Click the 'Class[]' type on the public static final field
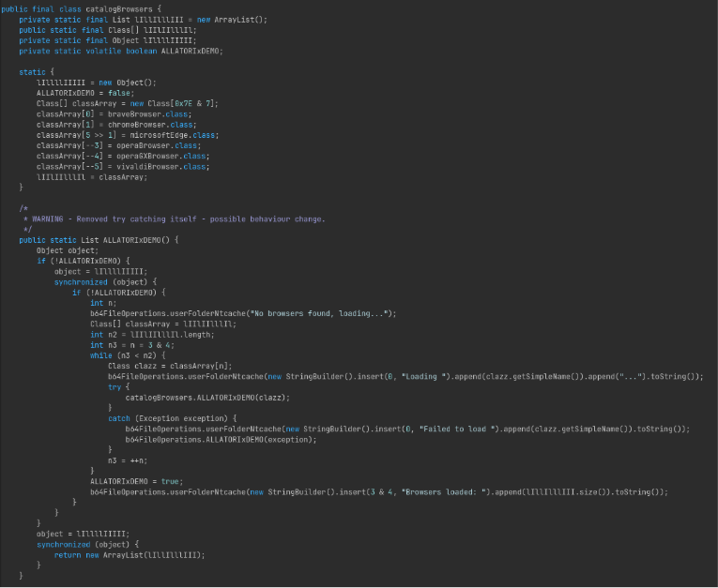 click(x=124, y=30)
